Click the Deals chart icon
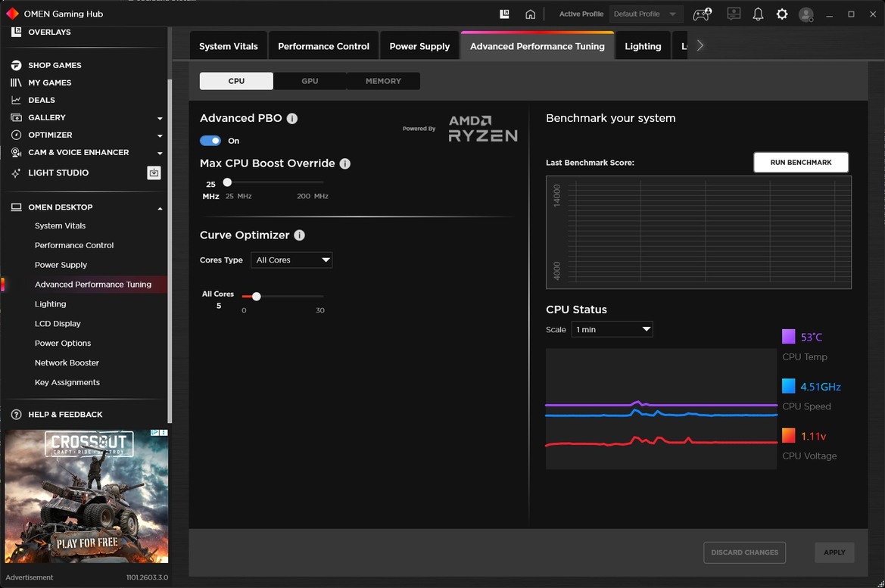The width and height of the screenshot is (885, 588). pyautogui.click(x=17, y=100)
